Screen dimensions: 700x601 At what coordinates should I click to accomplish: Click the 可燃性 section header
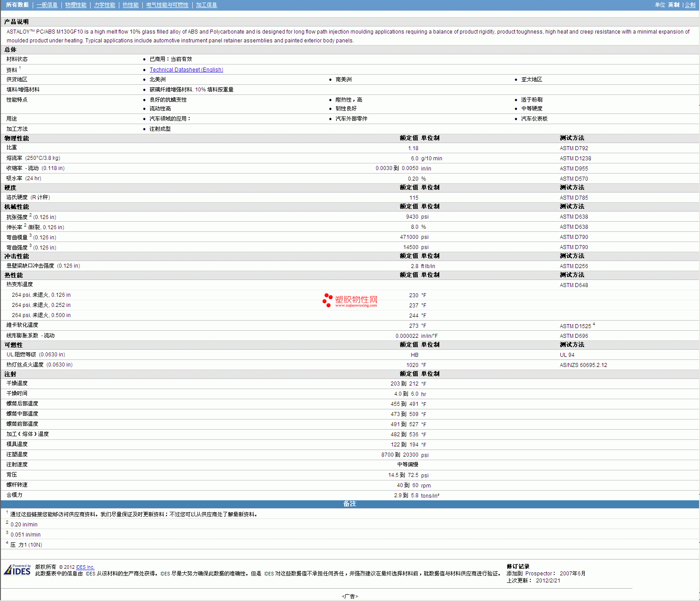(14, 345)
